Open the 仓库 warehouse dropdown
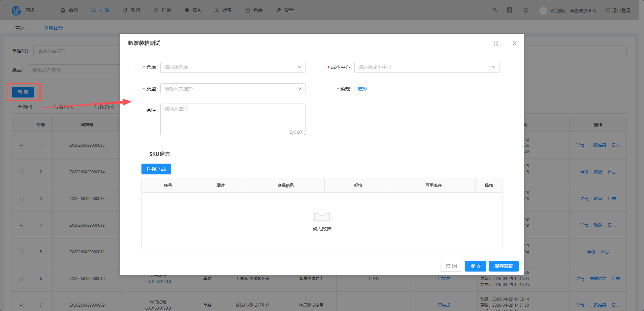Screen dimensions: 644x311 pyautogui.click(x=233, y=67)
